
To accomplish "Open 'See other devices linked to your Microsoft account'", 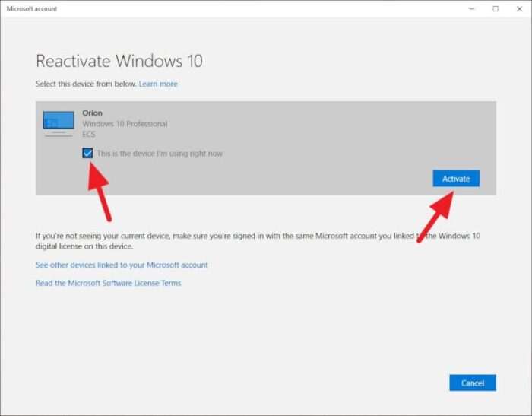I will click(x=122, y=265).
